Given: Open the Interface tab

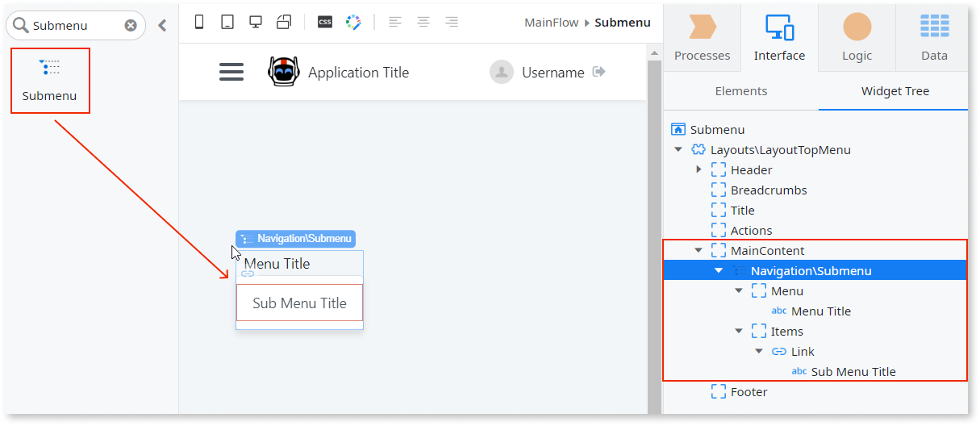Looking at the screenshot, I should point(779,36).
